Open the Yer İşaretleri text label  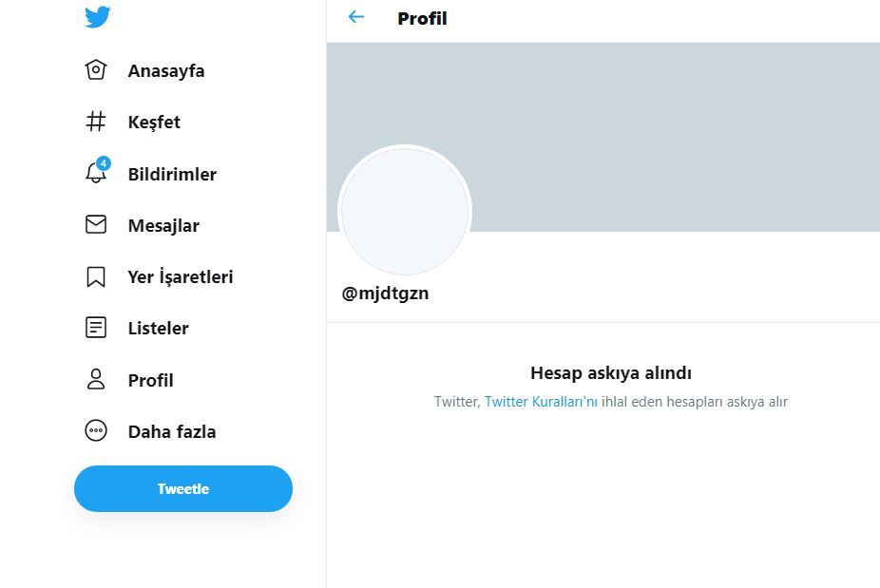[x=181, y=276]
